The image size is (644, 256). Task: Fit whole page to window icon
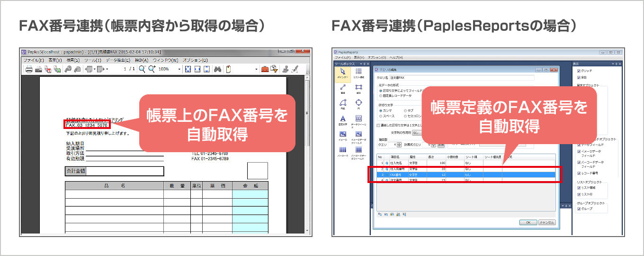188,69
